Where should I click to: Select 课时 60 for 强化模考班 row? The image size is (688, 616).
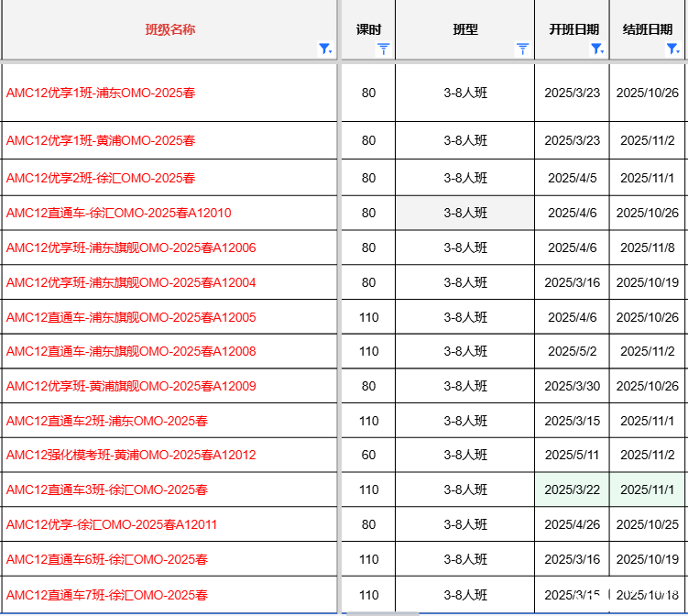click(368, 455)
